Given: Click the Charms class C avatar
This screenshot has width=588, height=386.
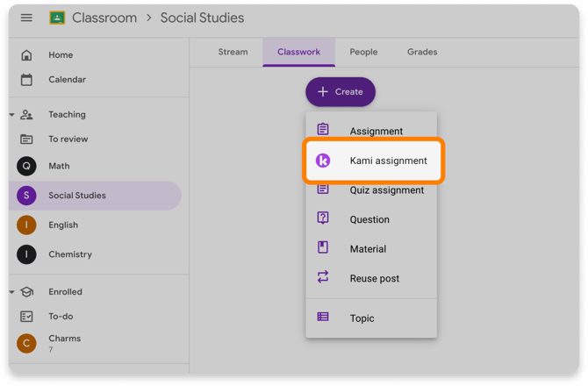Looking at the screenshot, I should [26, 343].
